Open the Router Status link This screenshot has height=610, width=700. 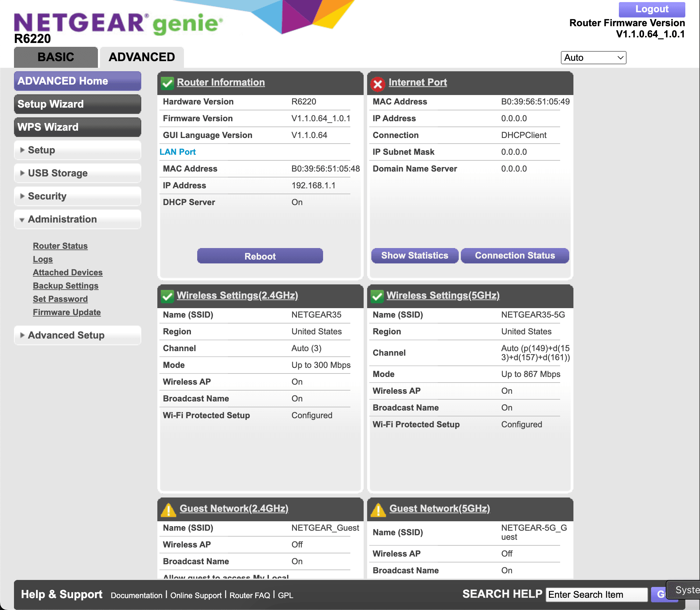click(60, 246)
